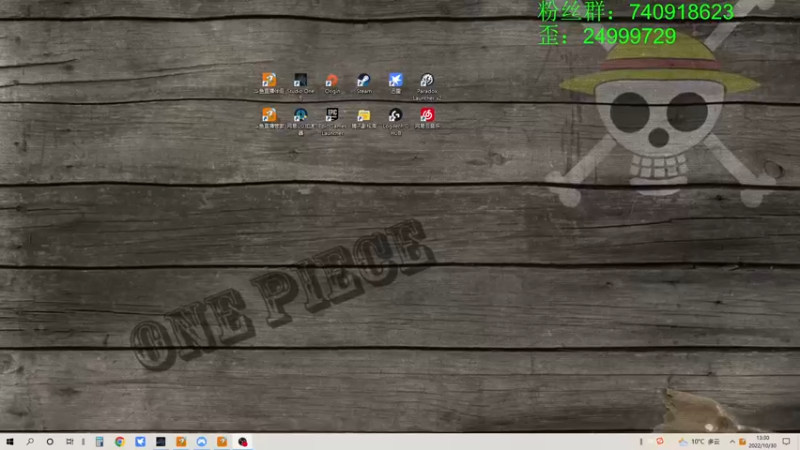Open Cortana circle on the taskbar
Image resolution: width=800 pixels, height=450 pixels.
[49, 442]
